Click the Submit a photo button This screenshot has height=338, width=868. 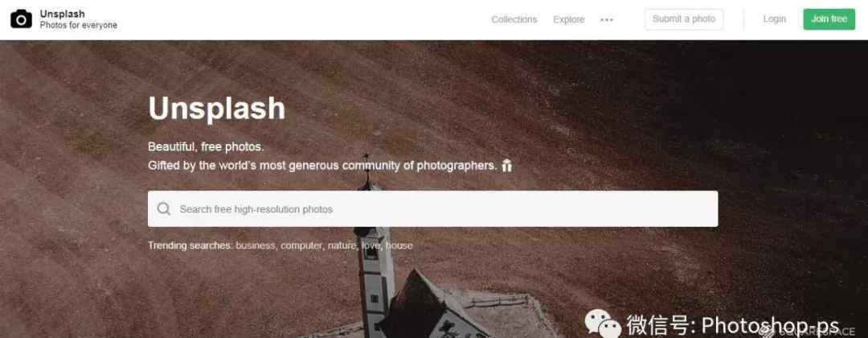pos(684,19)
